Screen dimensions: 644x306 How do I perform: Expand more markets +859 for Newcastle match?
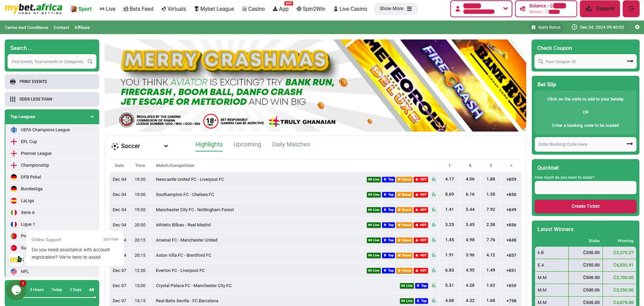click(x=511, y=179)
